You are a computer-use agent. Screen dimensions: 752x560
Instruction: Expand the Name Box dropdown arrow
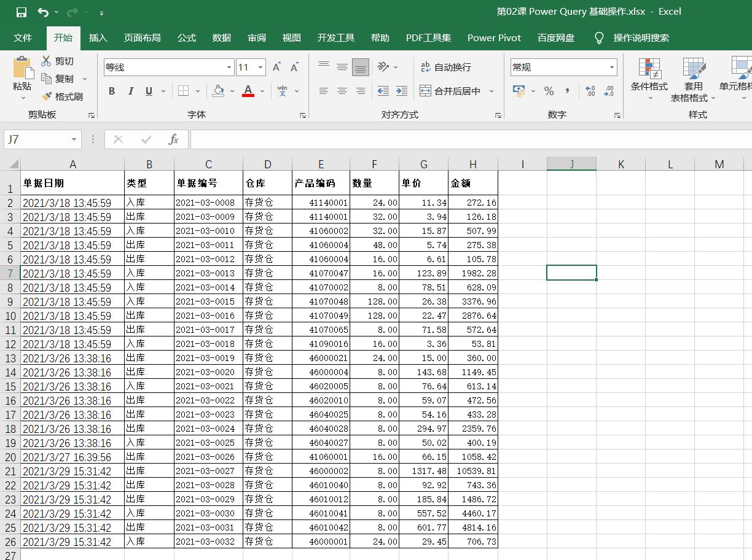point(74,139)
